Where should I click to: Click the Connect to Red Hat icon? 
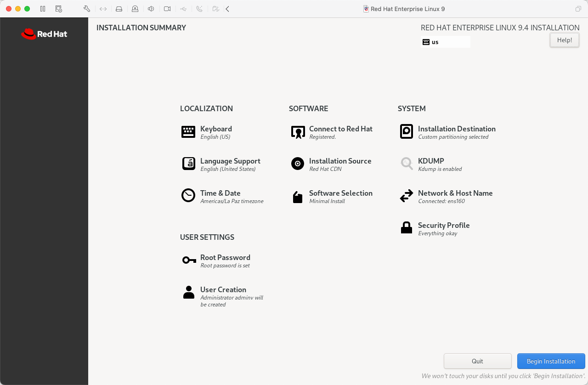point(298,132)
